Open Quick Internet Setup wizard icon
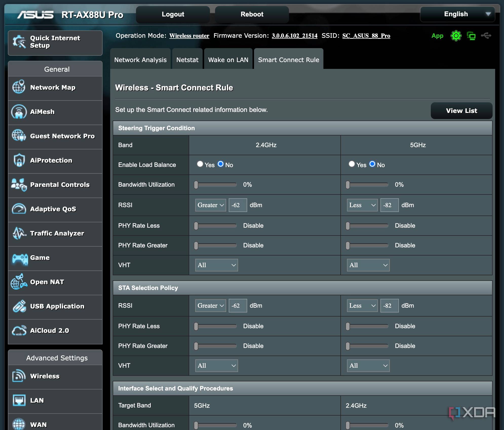 click(19, 42)
